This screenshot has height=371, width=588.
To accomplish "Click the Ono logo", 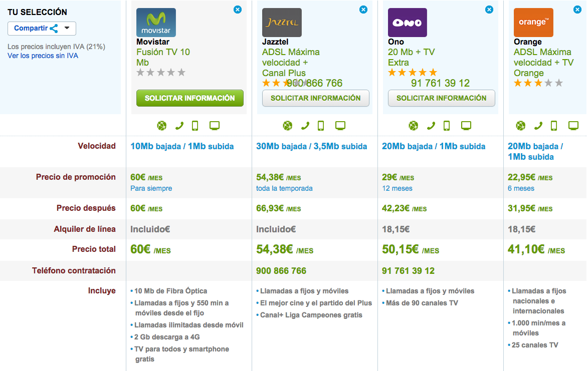I will click(x=407, y=22).
